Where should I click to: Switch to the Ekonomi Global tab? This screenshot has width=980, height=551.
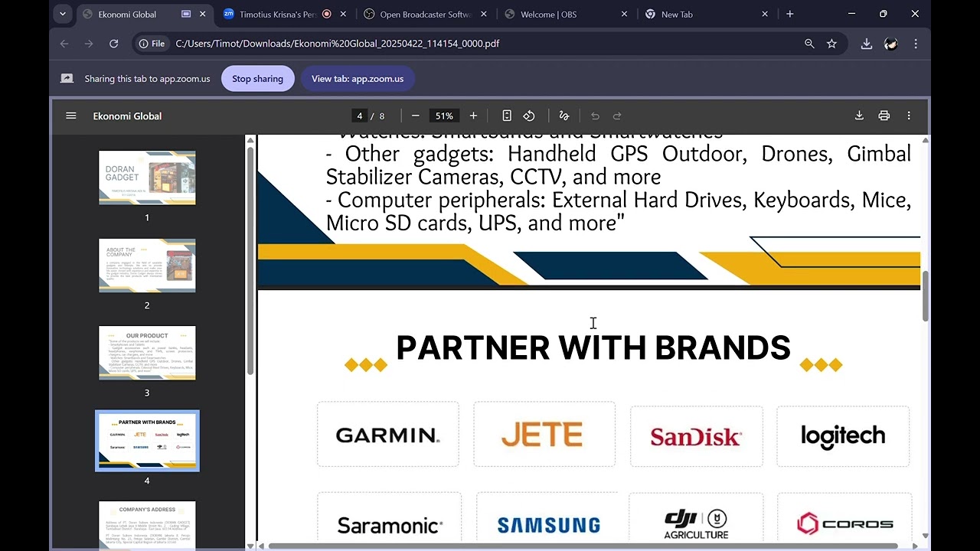tap(145, 15)
